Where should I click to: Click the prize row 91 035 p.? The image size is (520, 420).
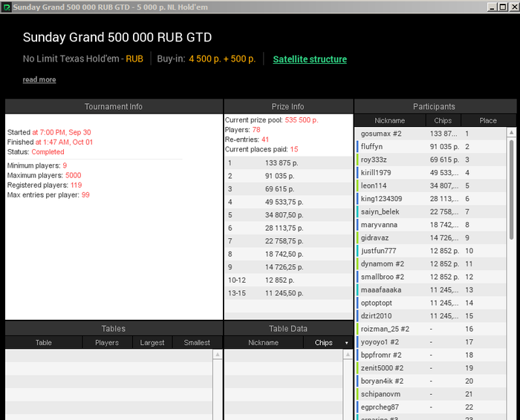coord(288,176)
